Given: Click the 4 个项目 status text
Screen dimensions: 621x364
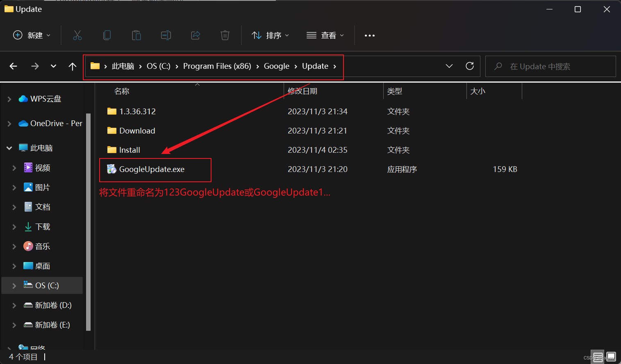Looking at the screenshot, I should coord(23,357).
